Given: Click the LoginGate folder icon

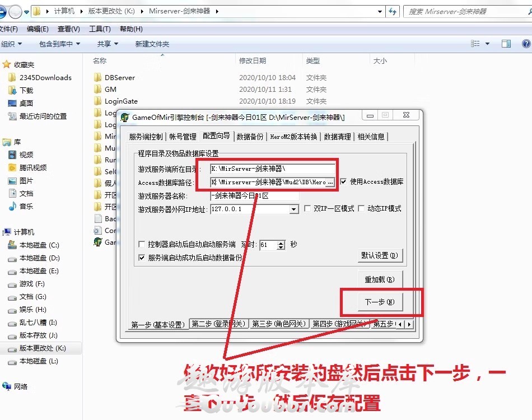Looking at the screenshot, I should (x=97, y=101).
